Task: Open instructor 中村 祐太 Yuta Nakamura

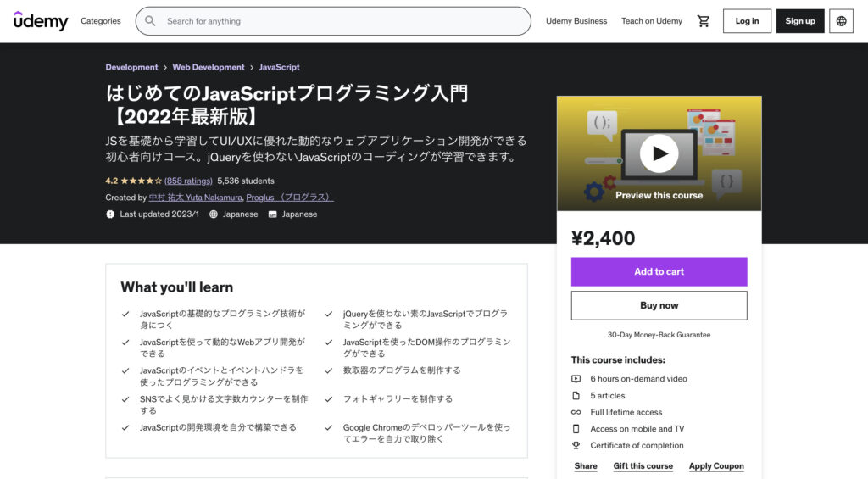Action: point(196,198)
